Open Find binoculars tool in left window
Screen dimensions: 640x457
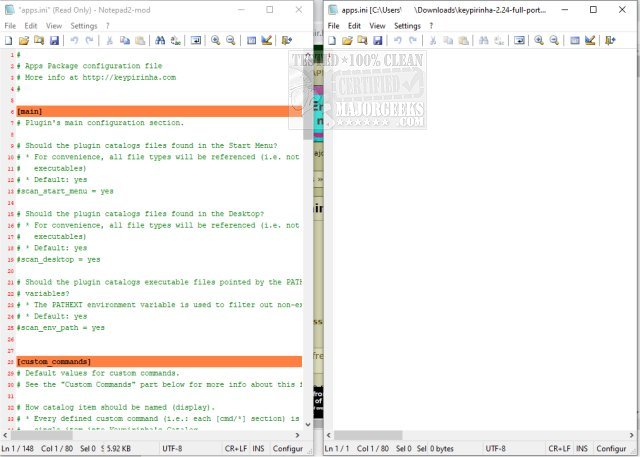tap(160, 40)
